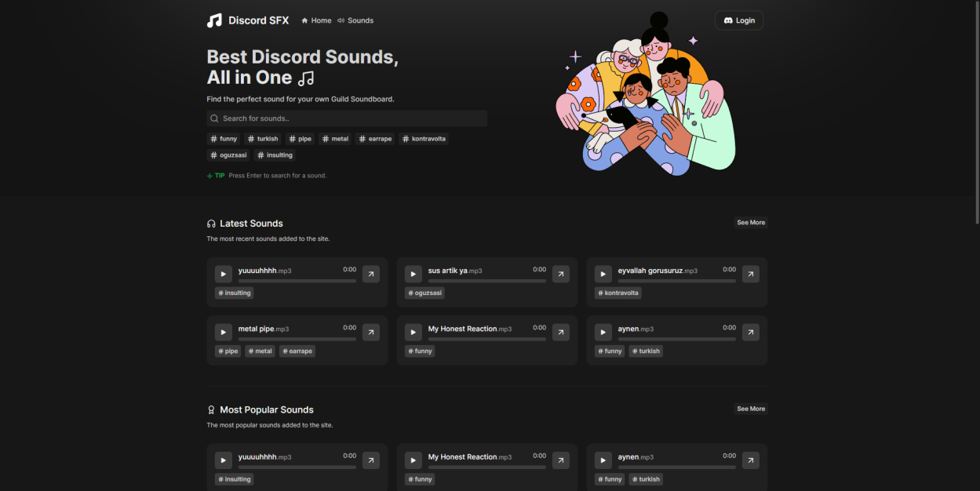
Task: Play eyvallah gorusuruz.mp3
Action: pos(603,274)
